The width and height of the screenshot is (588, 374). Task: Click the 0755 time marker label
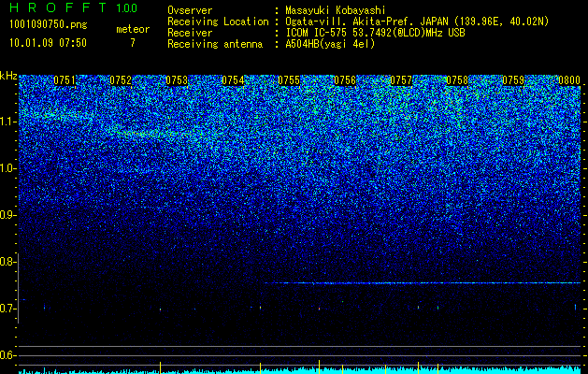pyautogui.click(x=289, y=80)
